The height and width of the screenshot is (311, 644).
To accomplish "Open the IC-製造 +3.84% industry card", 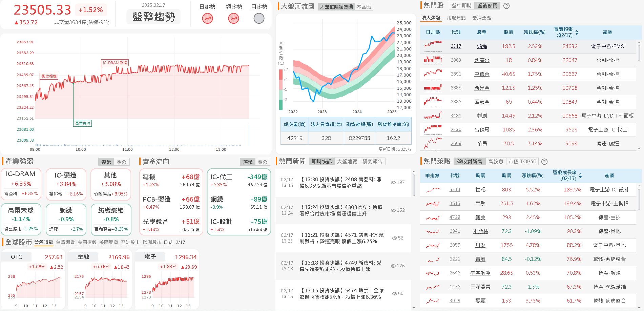I will click(x=66, y=184).
